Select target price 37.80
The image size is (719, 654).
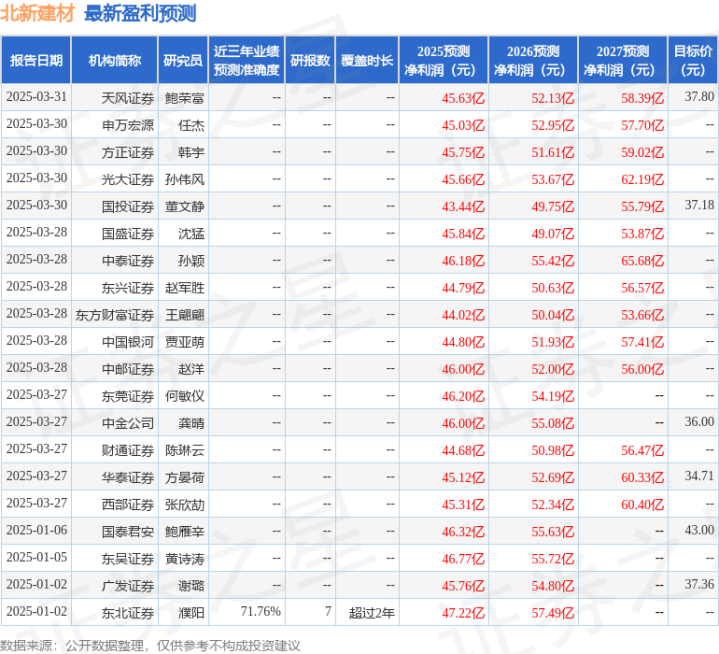pyautogui.click(x=699, y=97)
